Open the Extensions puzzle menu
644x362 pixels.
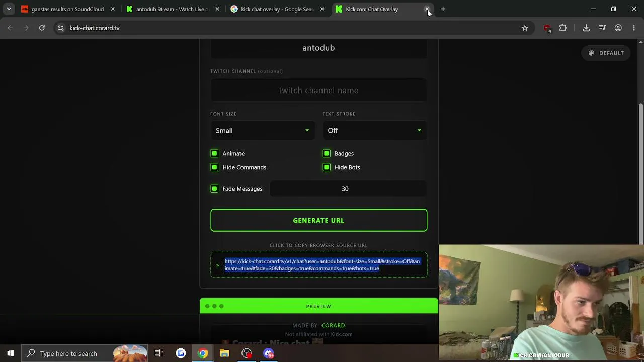point(563,28)
